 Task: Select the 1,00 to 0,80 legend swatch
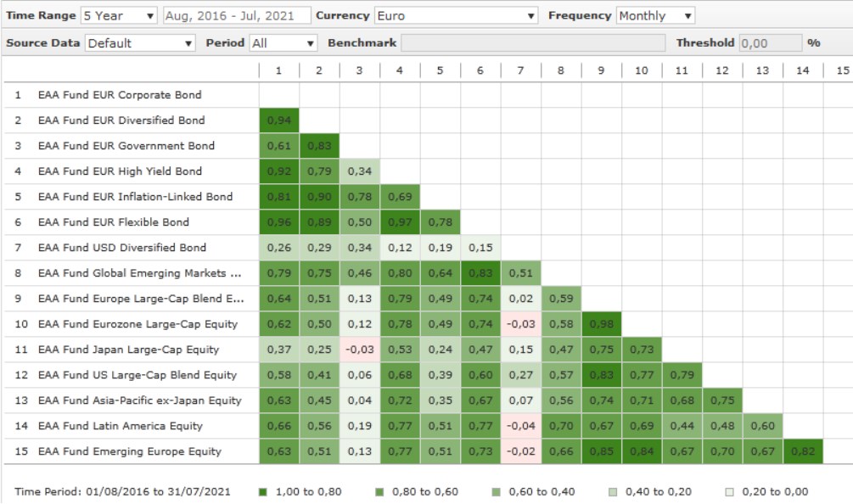263,491
